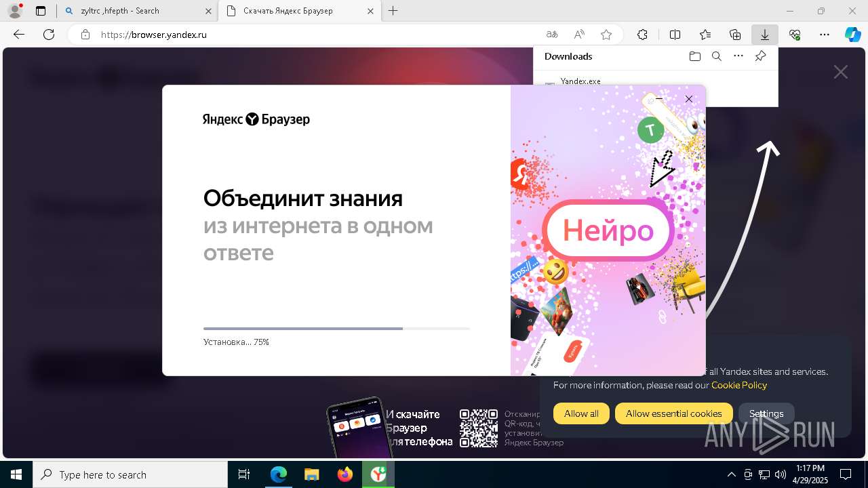This screenshot has height=488, width=868.
Task: Open Edge Settings and more menu
Action: coord(825,35)
